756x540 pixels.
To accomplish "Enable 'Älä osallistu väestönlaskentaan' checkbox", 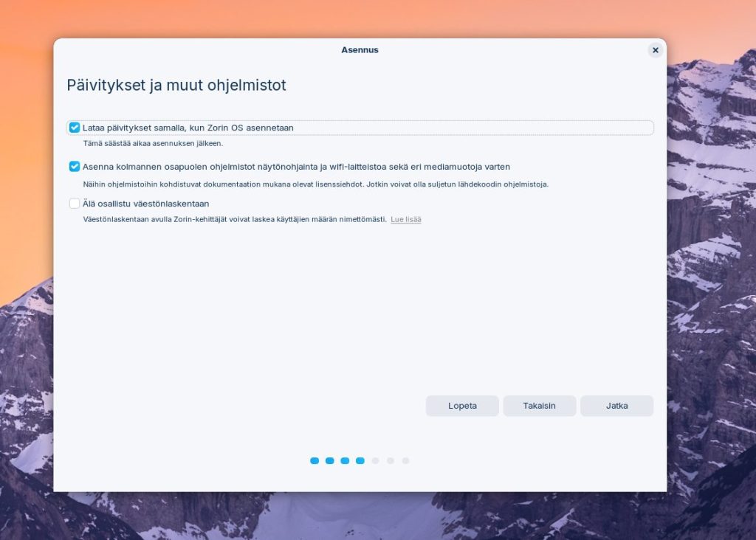I will (75, 204).
